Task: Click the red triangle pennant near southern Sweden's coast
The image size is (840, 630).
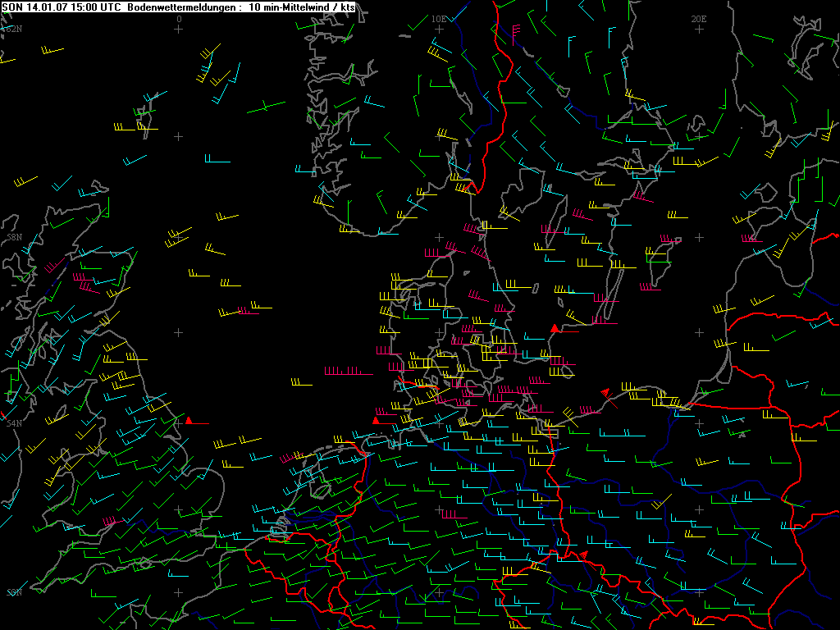Action: tap(555, 329)
